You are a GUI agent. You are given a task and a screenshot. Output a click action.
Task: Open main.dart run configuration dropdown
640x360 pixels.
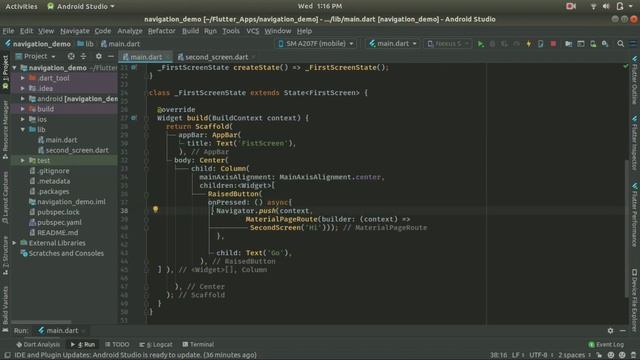coord(393,44)
